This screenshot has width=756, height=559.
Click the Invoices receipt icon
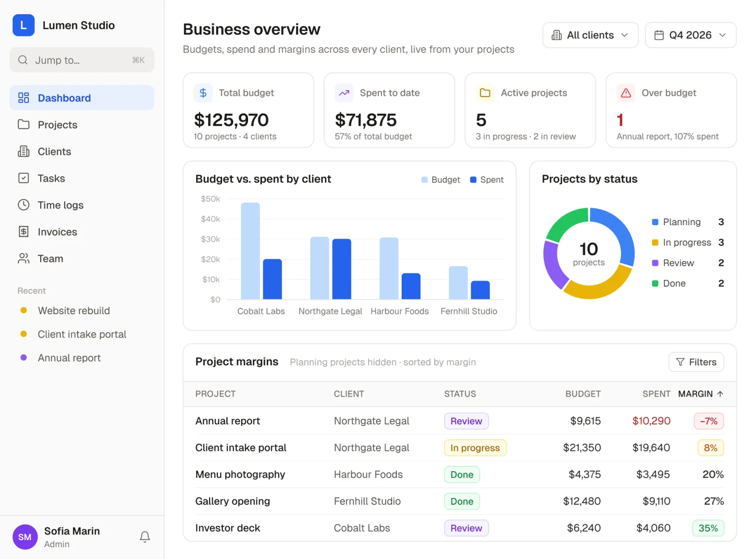pos(24,232)
